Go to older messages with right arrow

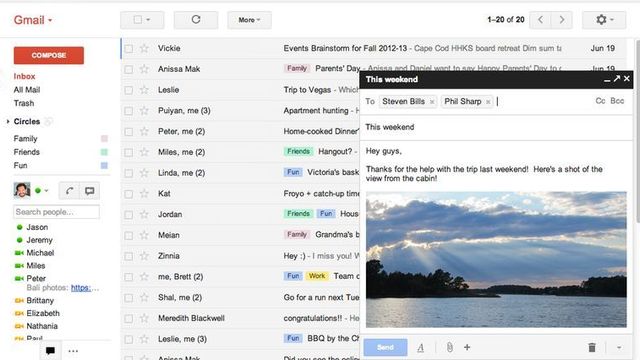pyautogui.click(x=562, y=20)
